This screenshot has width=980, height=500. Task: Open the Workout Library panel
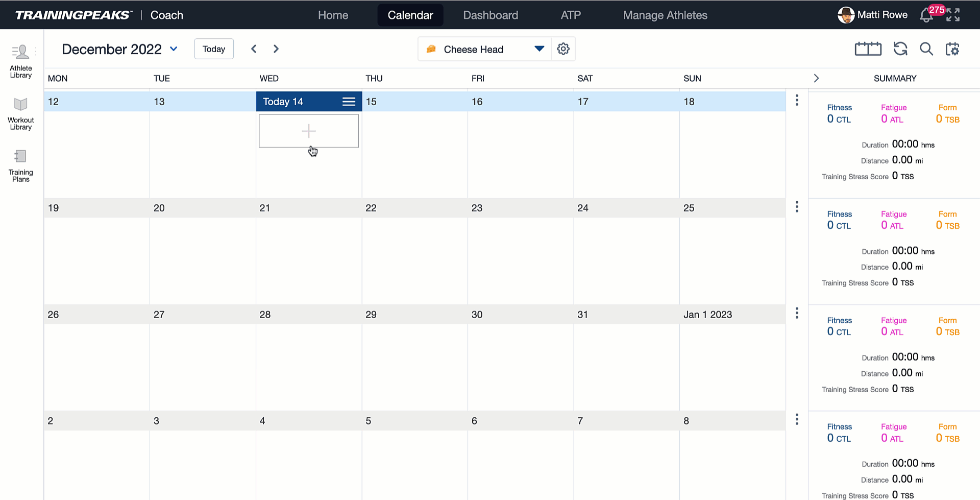click(x=21, y=114)
